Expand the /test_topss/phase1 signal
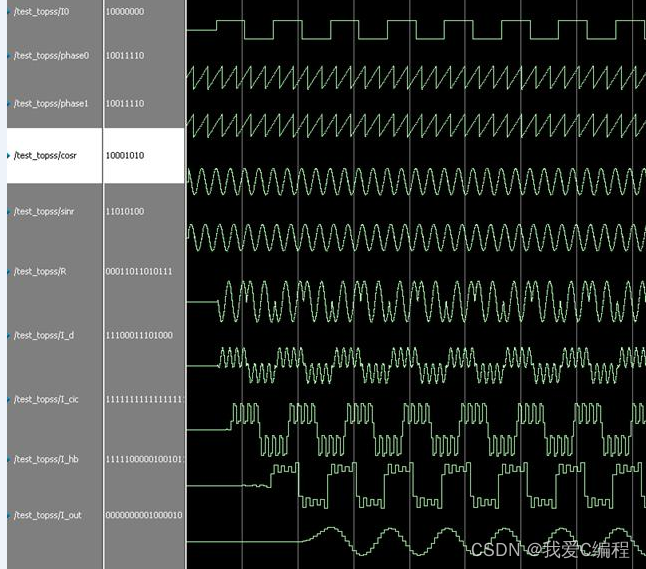This screenshot has width=646, height=569. (9, 103)
